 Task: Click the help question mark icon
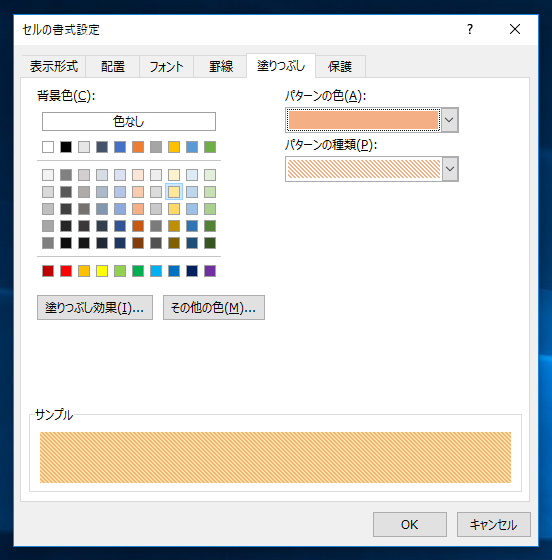coord(470,29)
